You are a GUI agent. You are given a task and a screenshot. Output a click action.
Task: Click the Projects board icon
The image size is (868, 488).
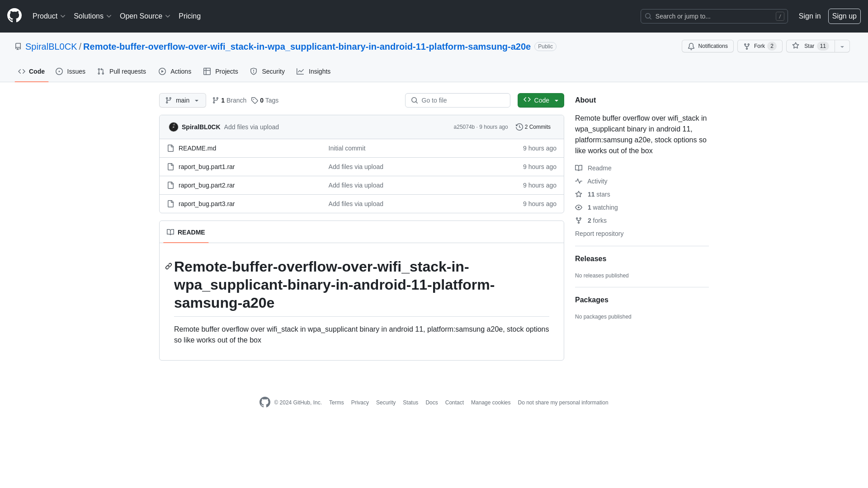[207, 71]
